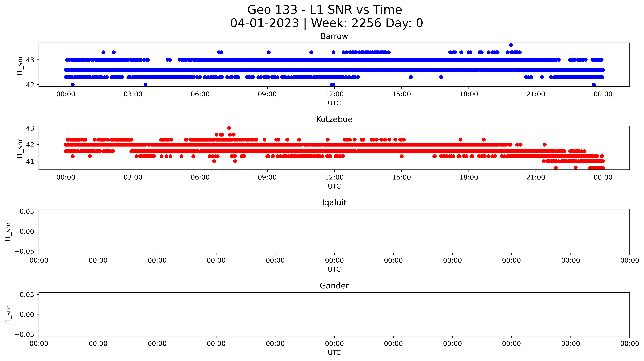644x361 pixels.
Task: Click the l1_snr y-axis label of the Barrow plot
Action: pyautogui.click(x=20, y=65)
